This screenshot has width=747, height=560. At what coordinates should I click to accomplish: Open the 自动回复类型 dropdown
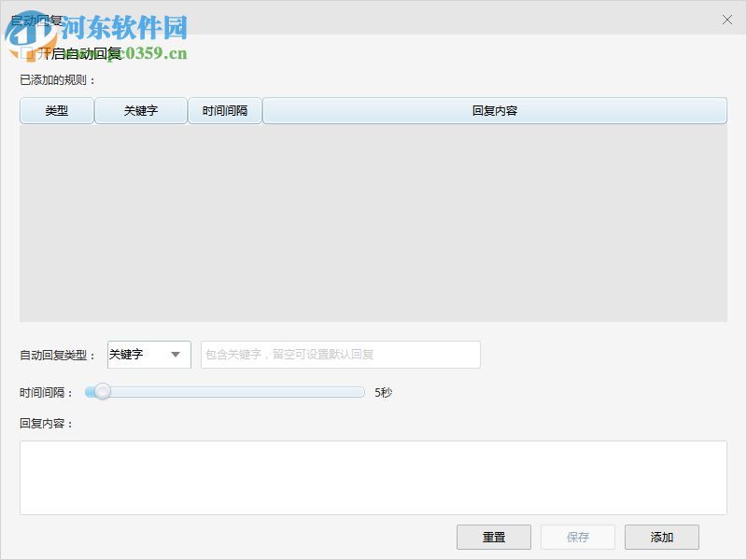coord(148,355)
